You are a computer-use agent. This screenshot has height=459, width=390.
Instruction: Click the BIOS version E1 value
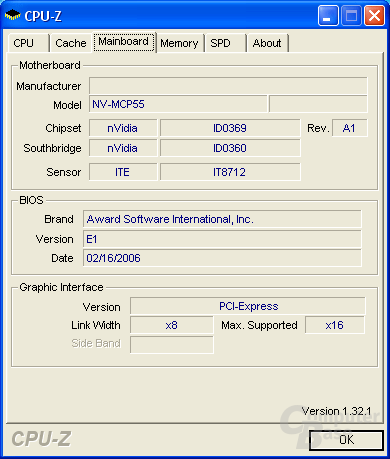point(222,239)
